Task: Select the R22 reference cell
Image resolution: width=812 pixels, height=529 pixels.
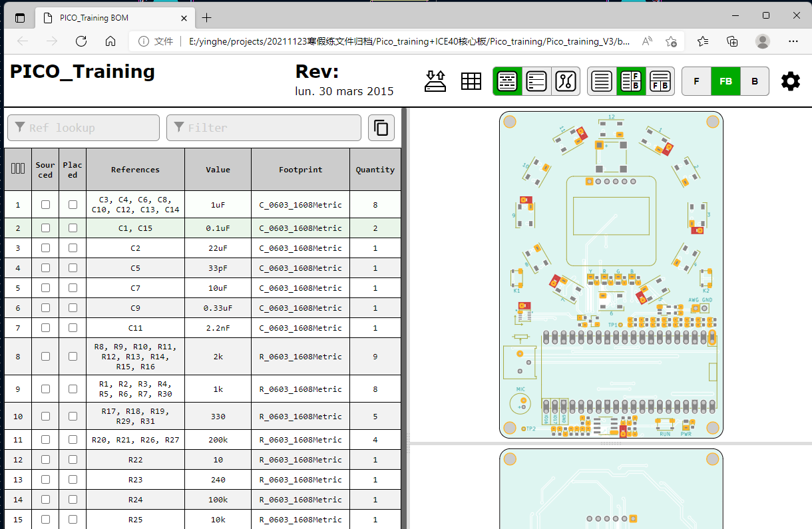Action: pyautogui.click(x=135, y=459)
